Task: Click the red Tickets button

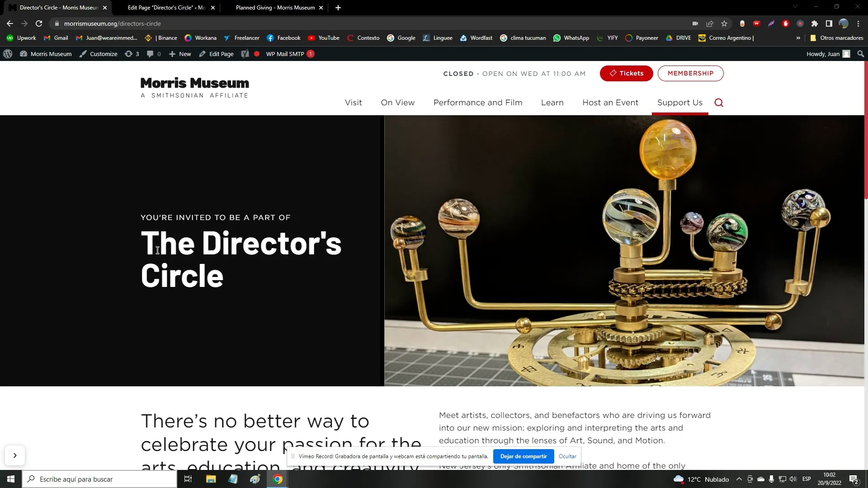Action: (626, 73)
